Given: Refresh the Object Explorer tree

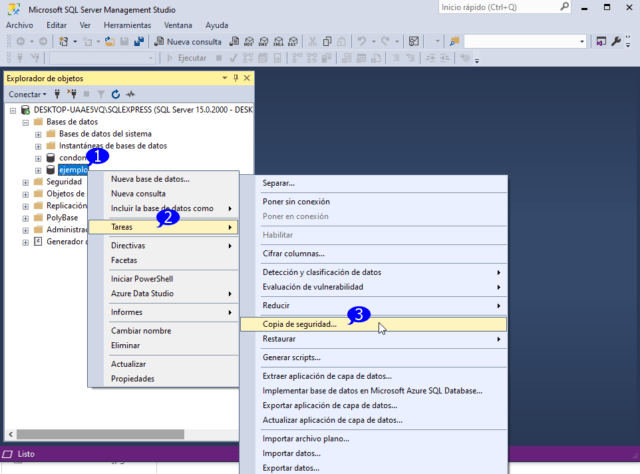Looking at the screenshot, I should 116,93.
